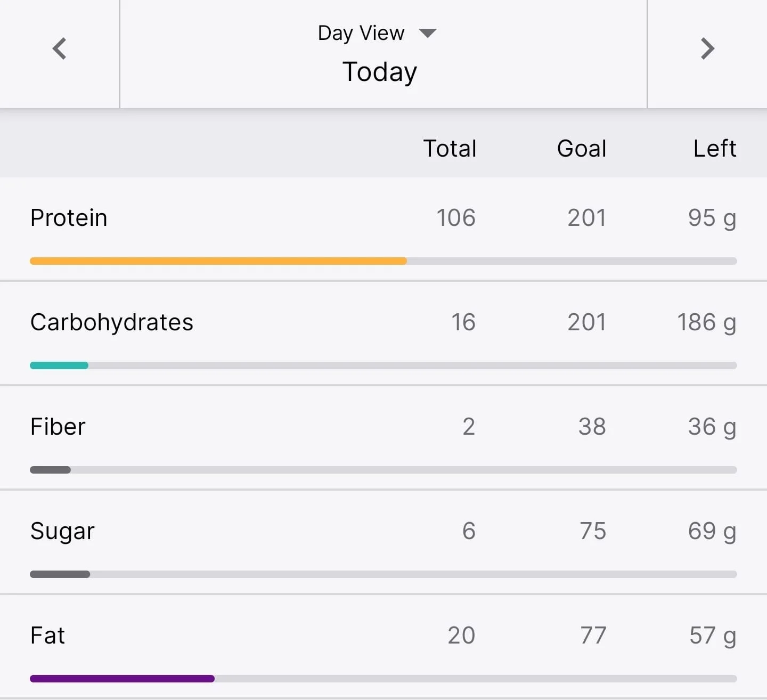Click the purple Fat progress bar

coord(122,679)
